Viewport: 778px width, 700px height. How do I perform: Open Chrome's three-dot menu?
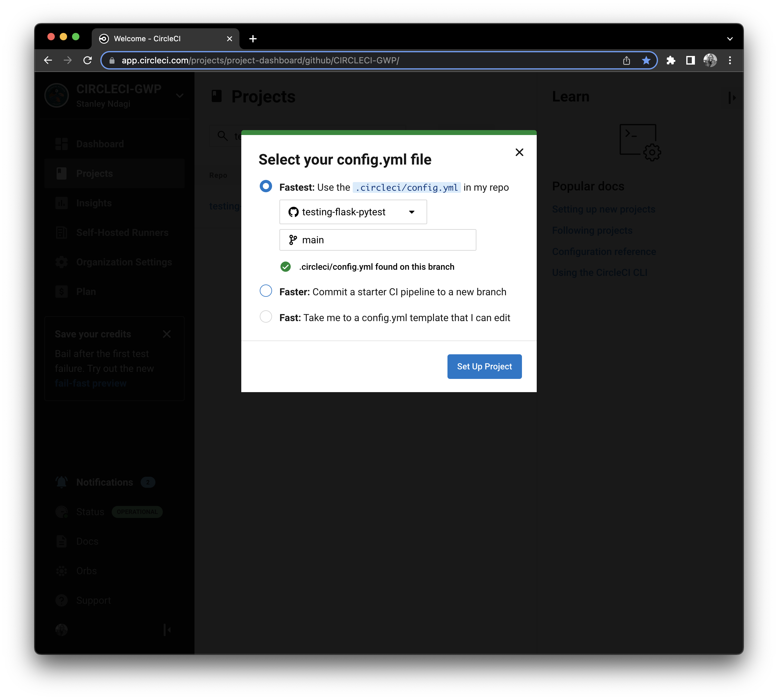[x=729, y=60]
